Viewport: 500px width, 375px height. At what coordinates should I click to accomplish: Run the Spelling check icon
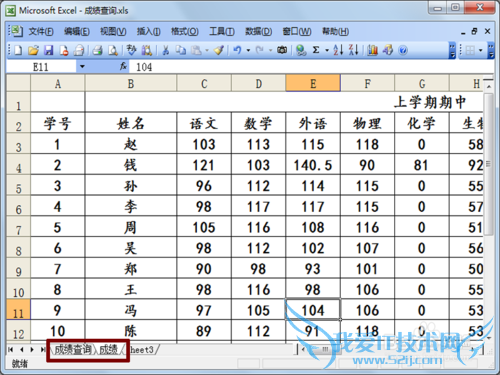[132, 50]
